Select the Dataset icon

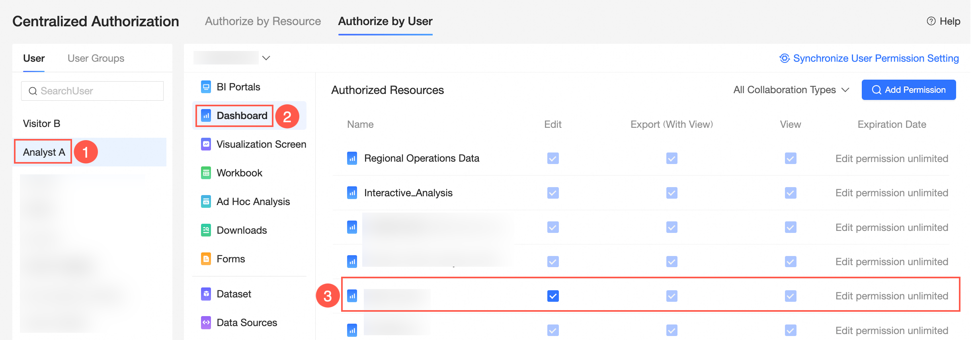point(206,294)
